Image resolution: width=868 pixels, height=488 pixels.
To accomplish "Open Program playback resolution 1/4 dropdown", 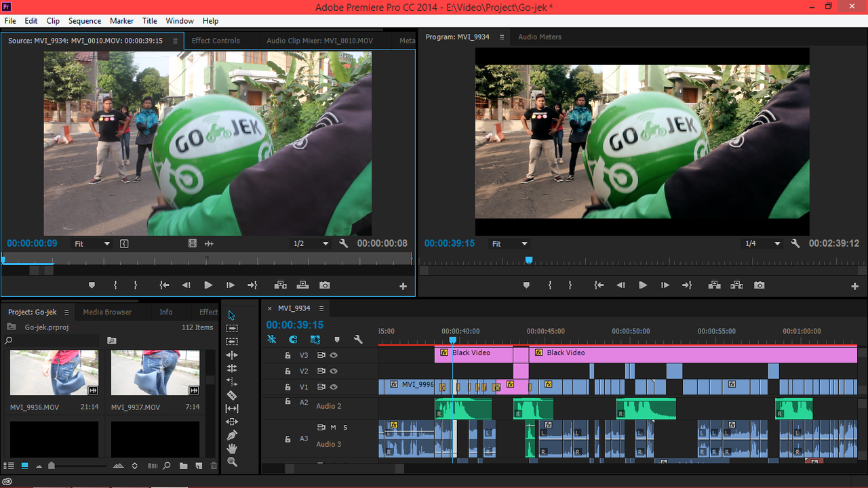I will pos(764,244).
